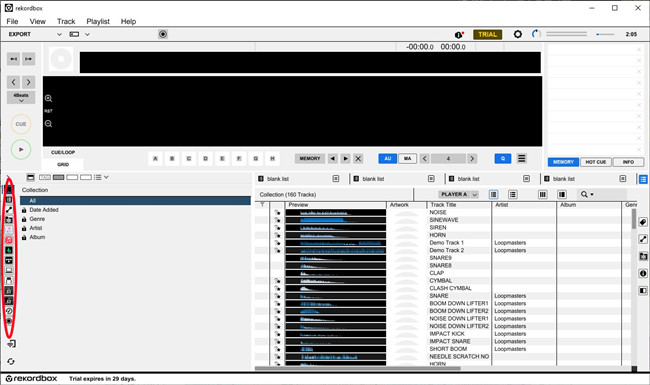Select the display layout icon beside EXPORT
Viewport: 650px width, 385px height.
coord(74,34)
